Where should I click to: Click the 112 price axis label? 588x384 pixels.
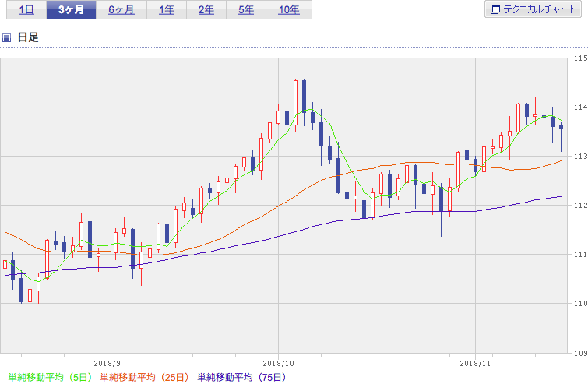pos(580,206)
